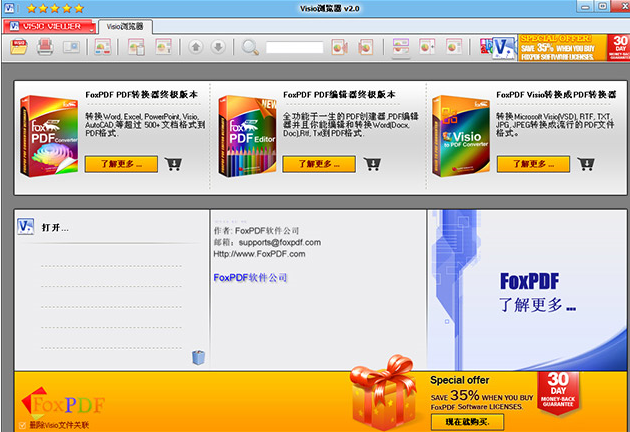Image resolution: width=630 pixels, height=432 pixels.
Task: Click the email supports@foxpdf.com
Action: coord(280,242)
